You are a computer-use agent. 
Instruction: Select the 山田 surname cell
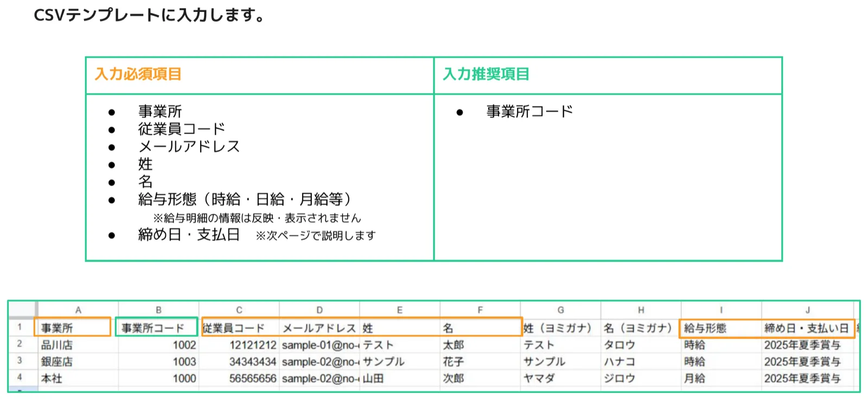click(x=399, y=378)
